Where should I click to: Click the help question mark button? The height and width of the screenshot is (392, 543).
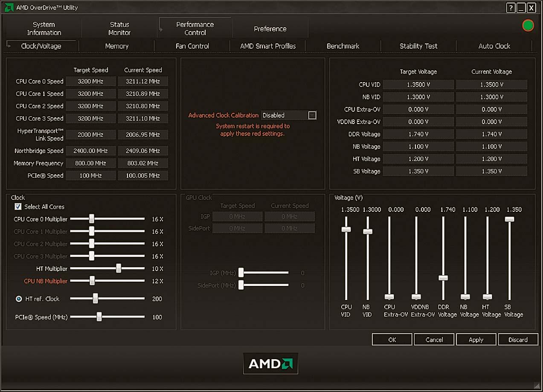[x=511, y=8]
